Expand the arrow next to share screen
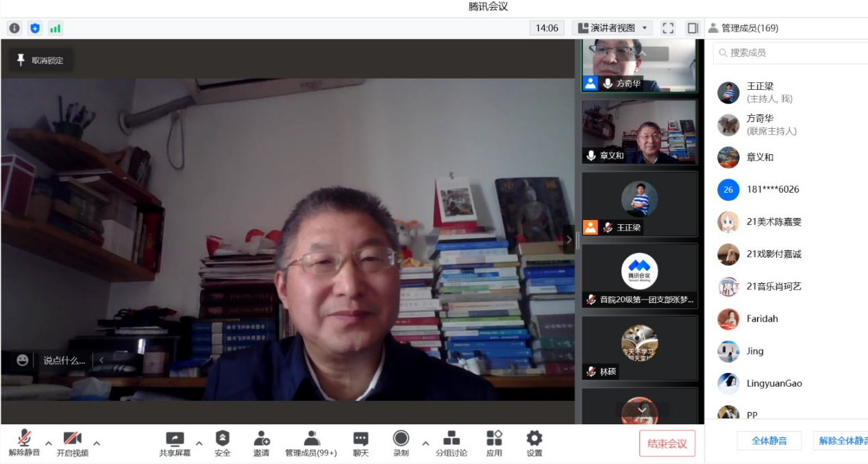The height and width of the screenshot is (464, 868). pyautogui.click(x=199, y=443)
